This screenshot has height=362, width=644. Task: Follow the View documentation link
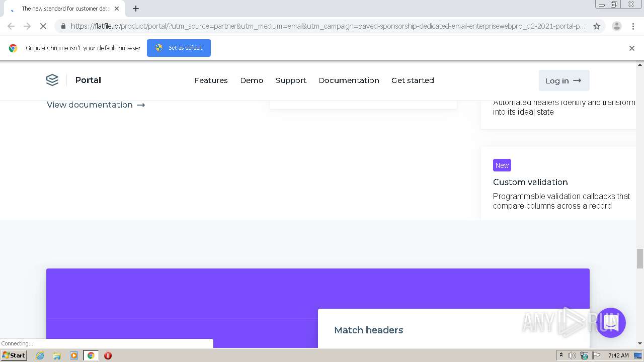[96, 105]
